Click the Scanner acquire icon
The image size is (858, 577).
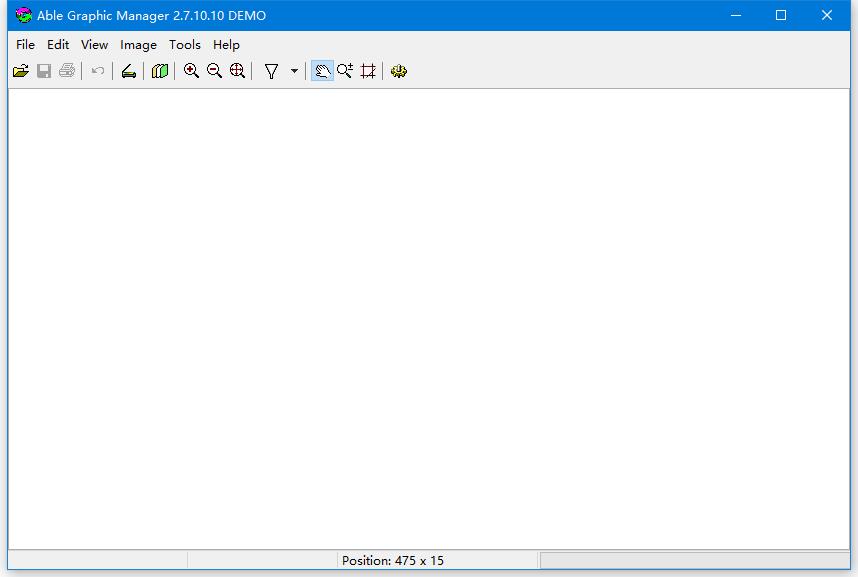(x=129, y=71)
